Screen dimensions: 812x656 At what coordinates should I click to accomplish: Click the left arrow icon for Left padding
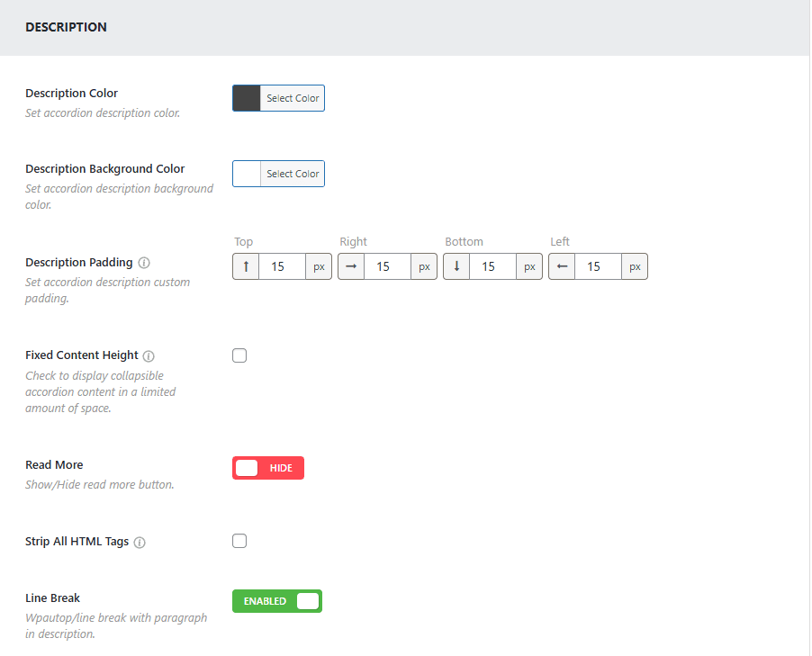click(x=562, y=267)
